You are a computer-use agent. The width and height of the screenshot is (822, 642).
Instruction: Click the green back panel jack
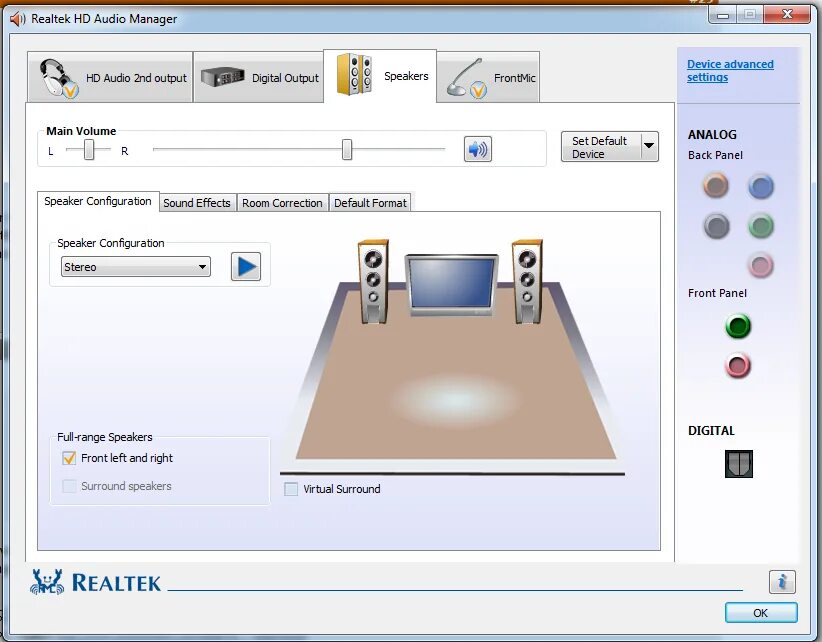pyautogui.click(x=761, y=226)
